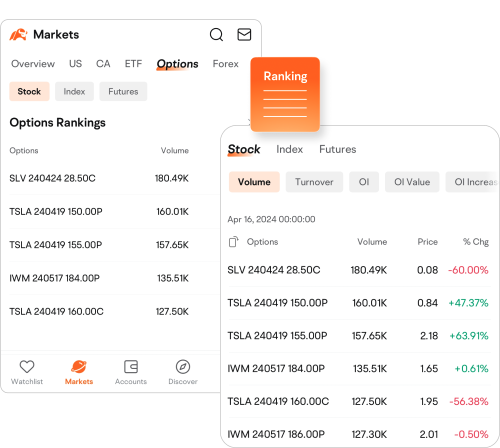Click the copy icon beside the Options column header
This screenshot has width=500, height=448.
pos(233,241)
